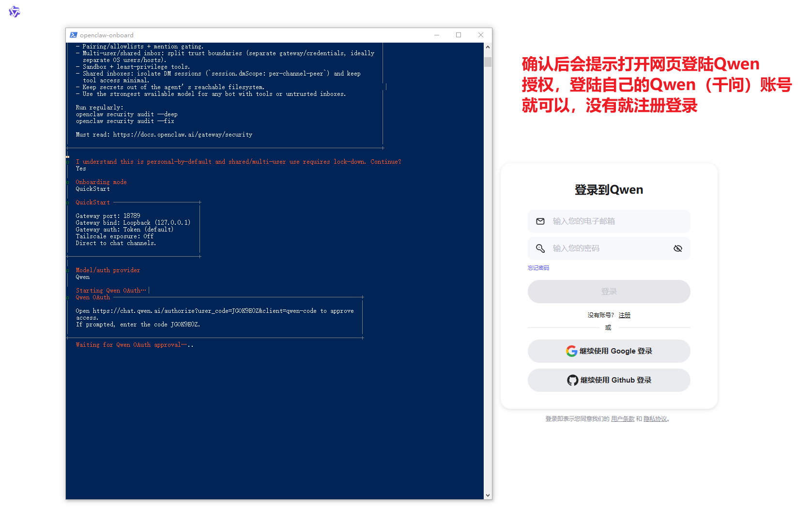Click 'Direct to chat channels.' line
Screen dimensions: 812x524
tap(116, 243)
